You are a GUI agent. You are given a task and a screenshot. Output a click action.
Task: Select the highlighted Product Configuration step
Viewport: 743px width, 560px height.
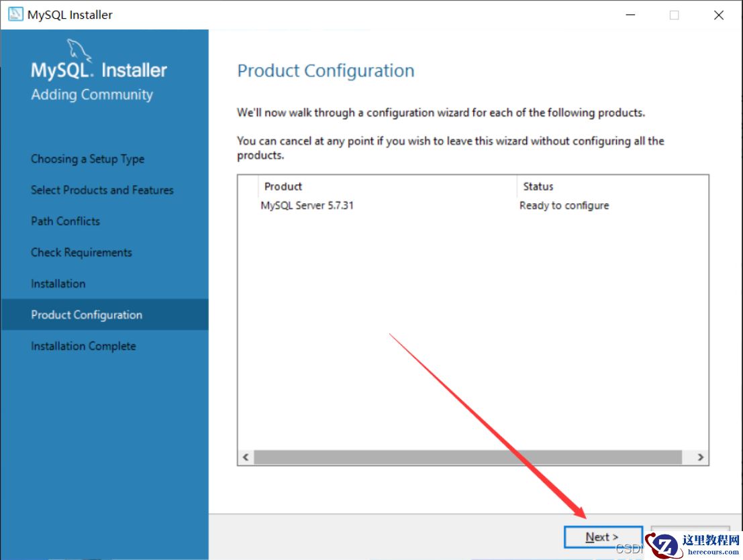pyautogui.click(x=87, y=315)
